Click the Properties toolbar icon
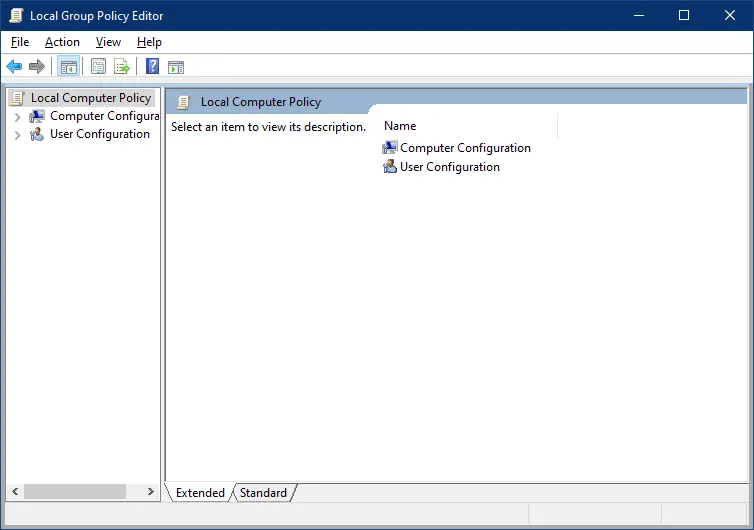The height and width of the screenshot is (530, 754). coord(98,66)
